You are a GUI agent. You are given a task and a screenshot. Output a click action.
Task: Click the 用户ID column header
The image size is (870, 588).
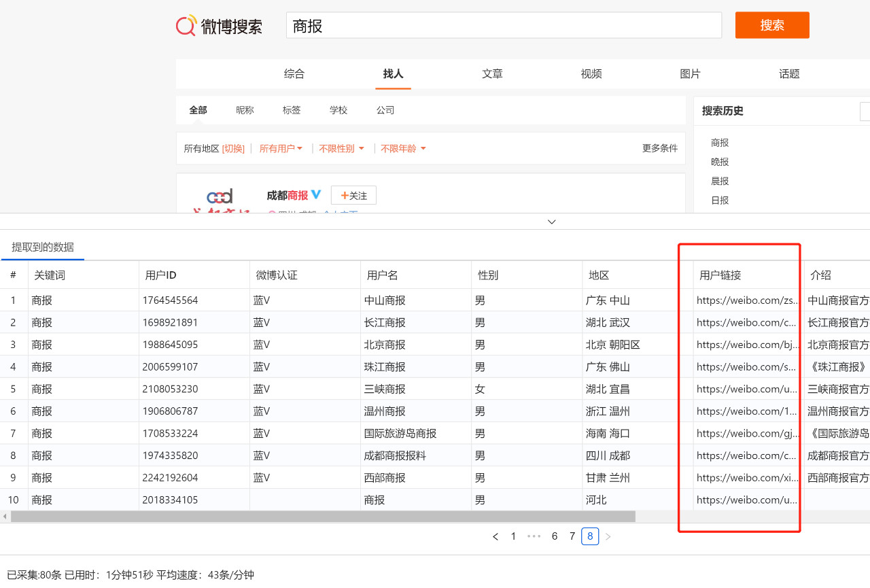(x=194, y=275)
